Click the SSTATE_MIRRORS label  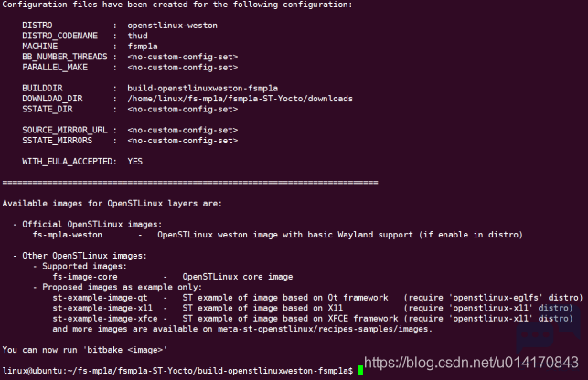pyautogui.click(x=57, y=141)
